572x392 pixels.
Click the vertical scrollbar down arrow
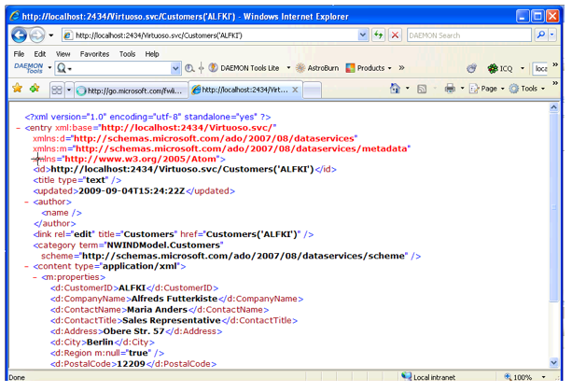(553, 362)
